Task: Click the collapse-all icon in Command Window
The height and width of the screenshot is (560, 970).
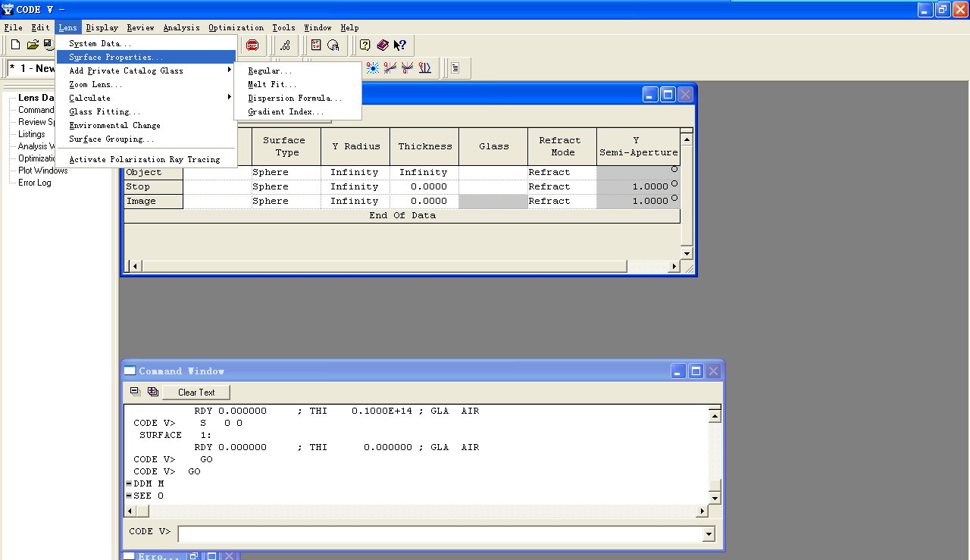Action: coord(136,392)
